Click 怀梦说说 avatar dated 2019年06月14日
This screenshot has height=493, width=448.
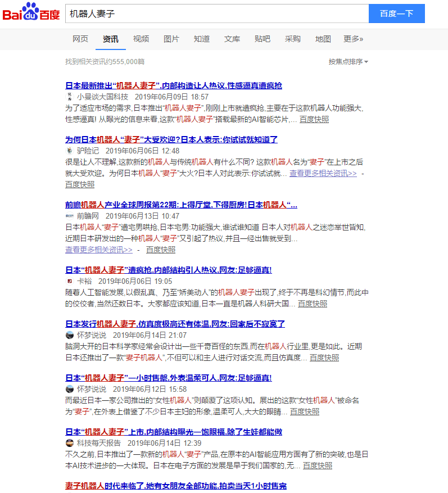69,335
